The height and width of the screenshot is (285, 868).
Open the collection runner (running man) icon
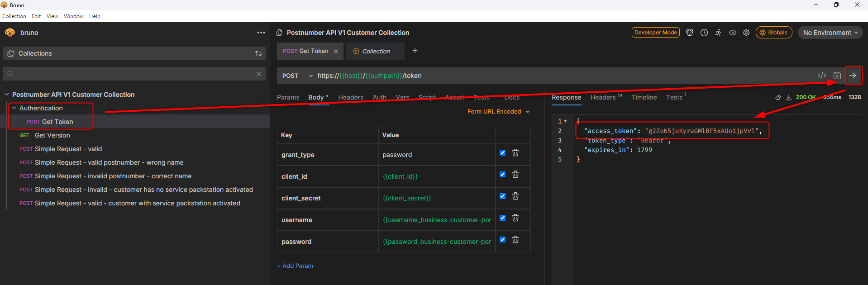click(x=718, y=33)
